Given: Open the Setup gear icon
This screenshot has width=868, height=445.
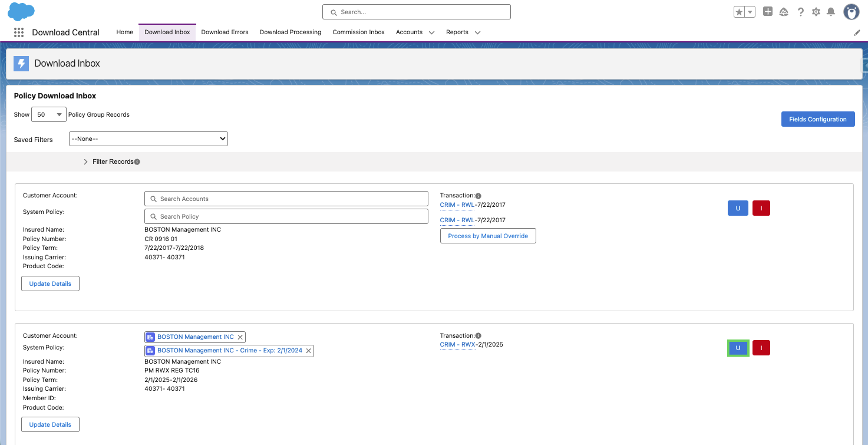Looking at the screenshot, I should click(x=816, y=12).
